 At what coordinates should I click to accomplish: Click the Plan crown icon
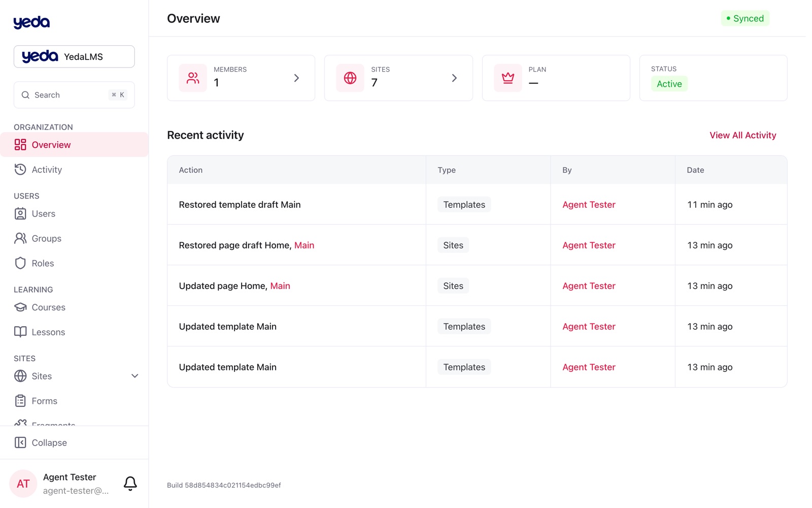[x=508, y=78]
